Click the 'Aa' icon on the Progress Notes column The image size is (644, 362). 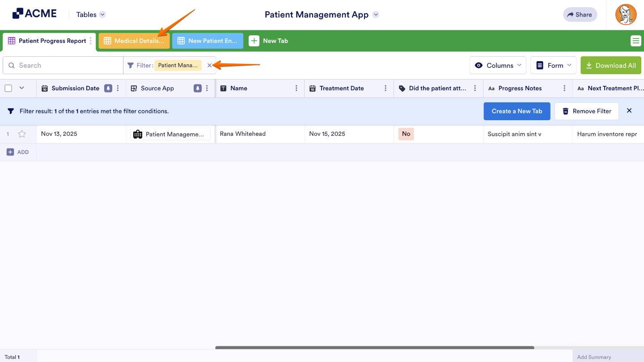[491, 88]
